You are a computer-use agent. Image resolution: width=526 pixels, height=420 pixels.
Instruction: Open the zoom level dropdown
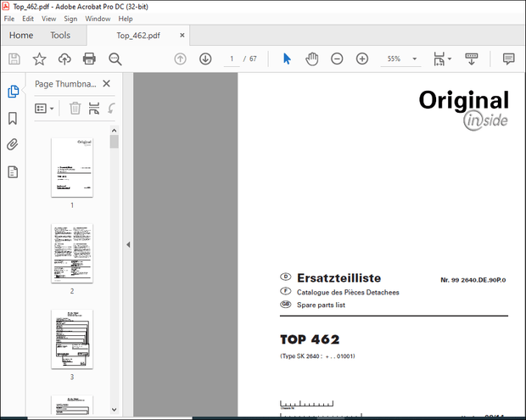click(x=415, y=59)
